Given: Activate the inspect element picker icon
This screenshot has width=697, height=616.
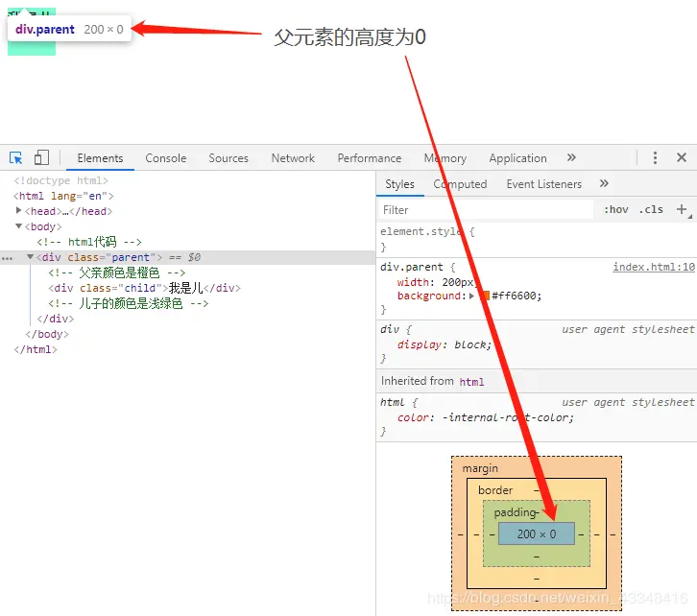Looking at the screenshot, I should pyautogui.click(x=15, y=157).
